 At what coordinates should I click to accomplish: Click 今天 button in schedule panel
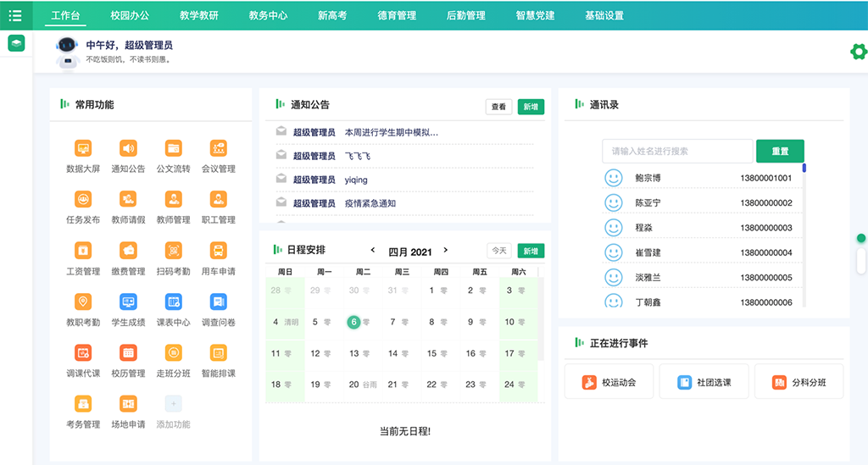point(499,251)
